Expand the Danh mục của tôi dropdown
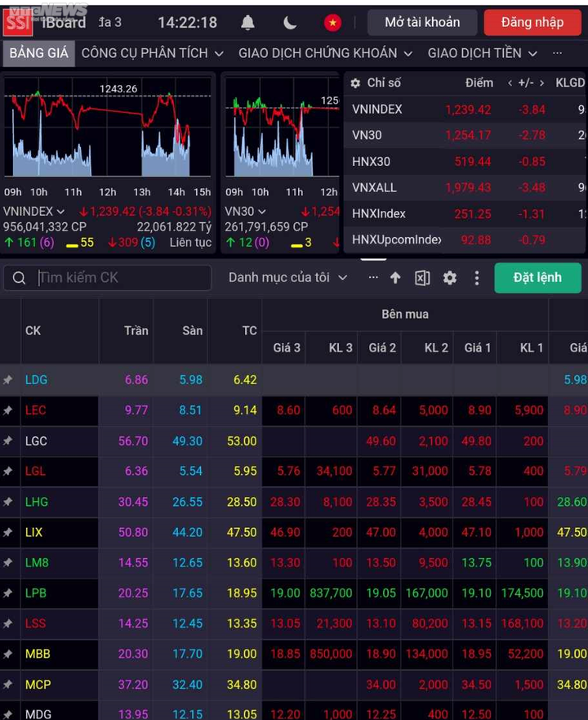588x720 pixels. pos(287,278)
